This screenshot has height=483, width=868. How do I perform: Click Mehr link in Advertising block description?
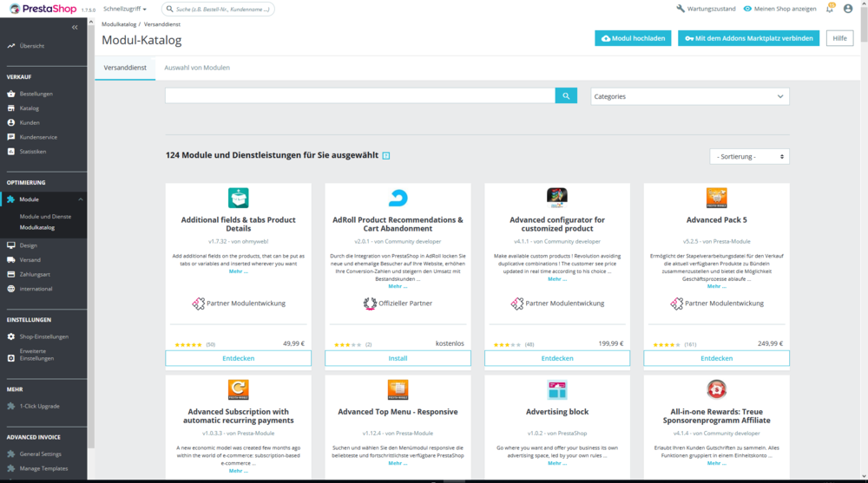coord(557,463)
